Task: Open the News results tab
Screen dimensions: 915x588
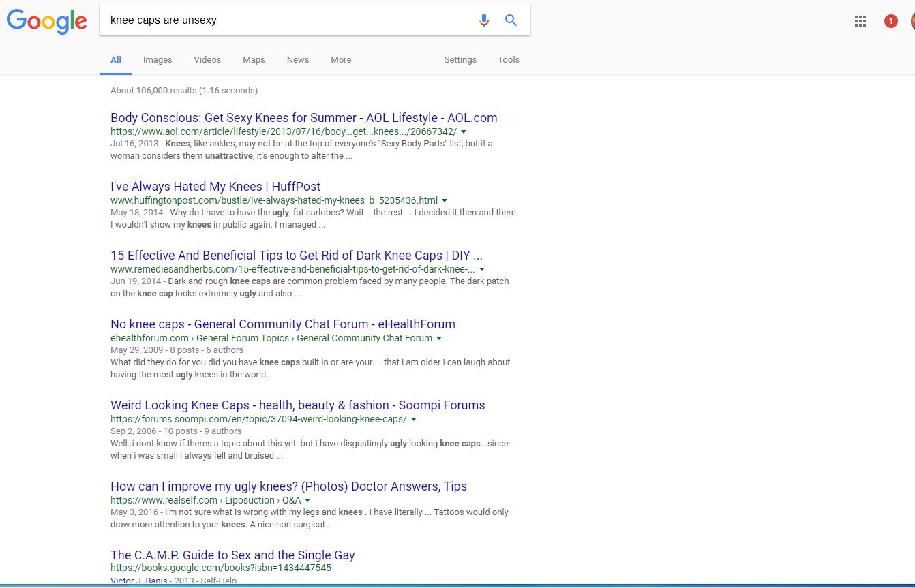Action: 298,60
